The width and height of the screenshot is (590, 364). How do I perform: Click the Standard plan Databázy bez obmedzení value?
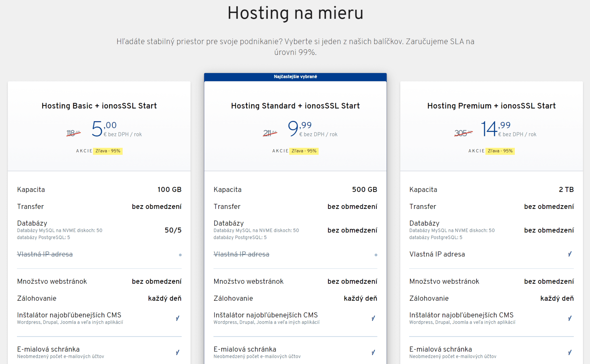tap(352, 230)
